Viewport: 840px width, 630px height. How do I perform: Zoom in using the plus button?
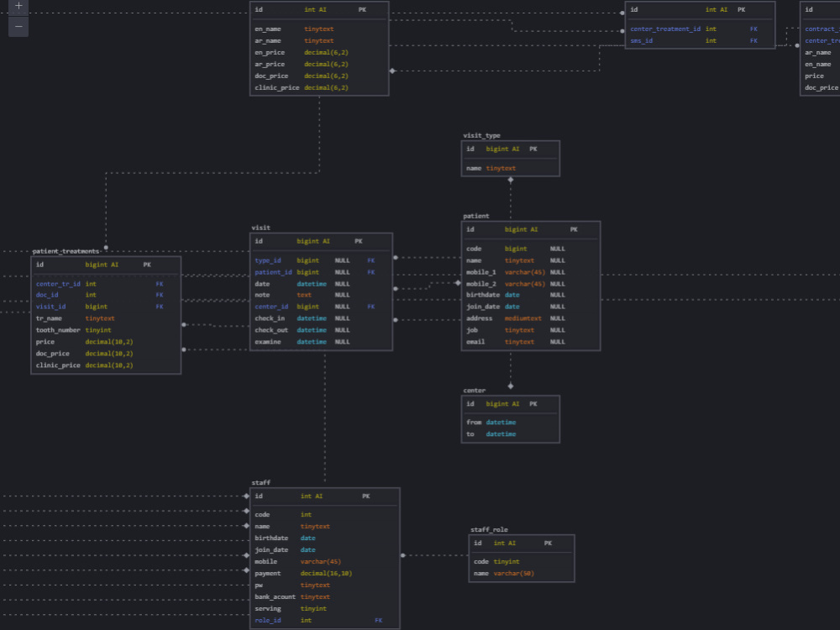18,6
